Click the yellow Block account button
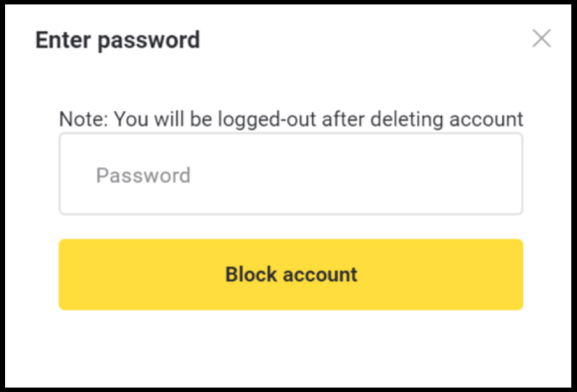Viewport: 577px width, 392px height. pos(290,274)
